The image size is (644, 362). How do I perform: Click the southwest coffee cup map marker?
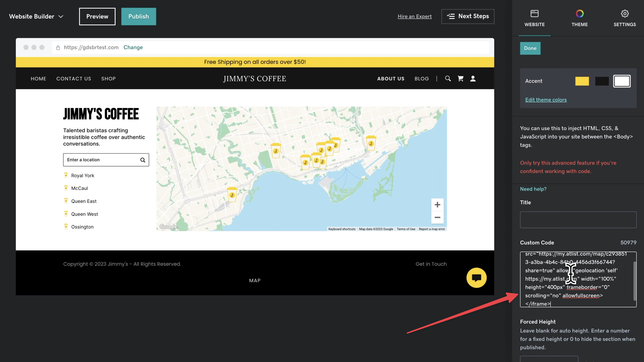[232, 195]
